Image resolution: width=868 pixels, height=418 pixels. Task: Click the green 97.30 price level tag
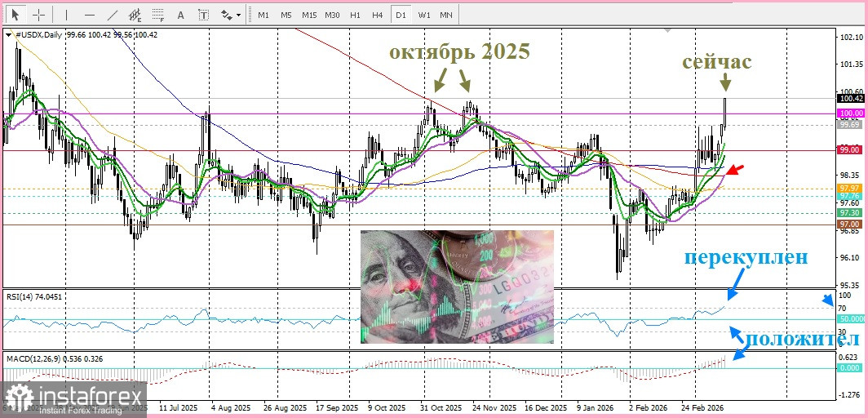848,213
